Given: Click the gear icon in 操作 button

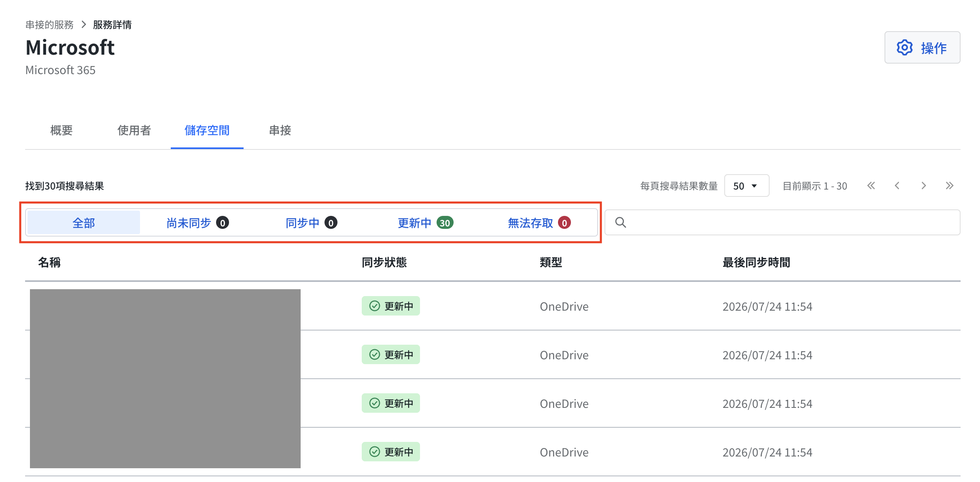Looking at the screenshot, I should click(x=904, y=48).
